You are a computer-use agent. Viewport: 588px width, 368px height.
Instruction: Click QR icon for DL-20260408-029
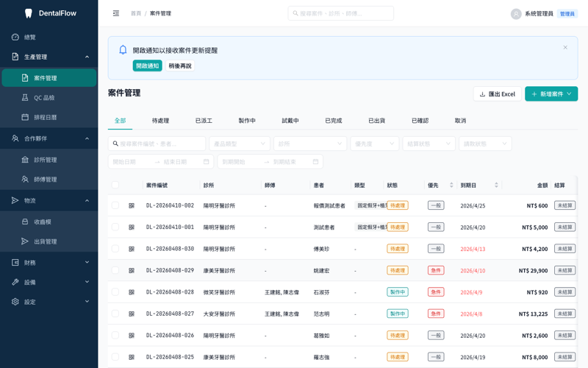pos(132,270)
